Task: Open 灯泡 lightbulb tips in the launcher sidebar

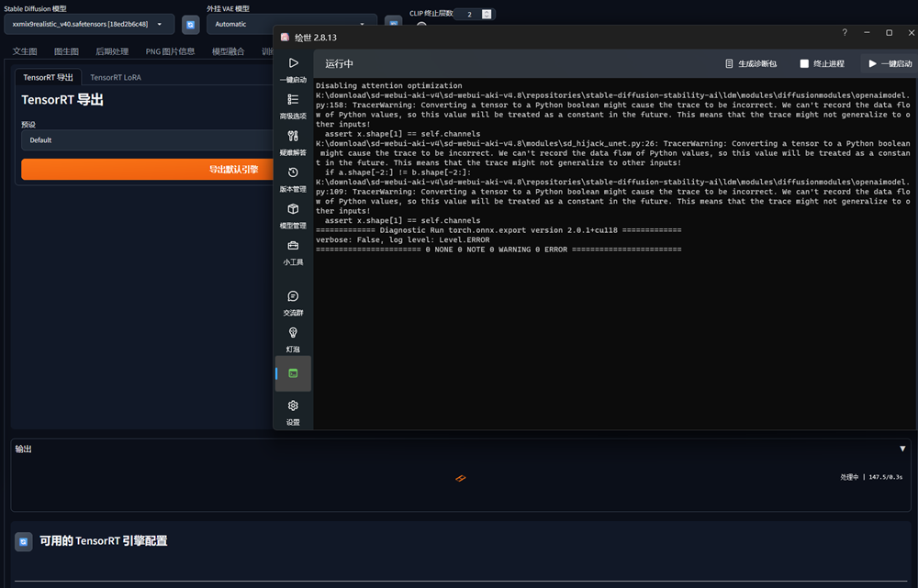Action: click(x=293, y=339)
